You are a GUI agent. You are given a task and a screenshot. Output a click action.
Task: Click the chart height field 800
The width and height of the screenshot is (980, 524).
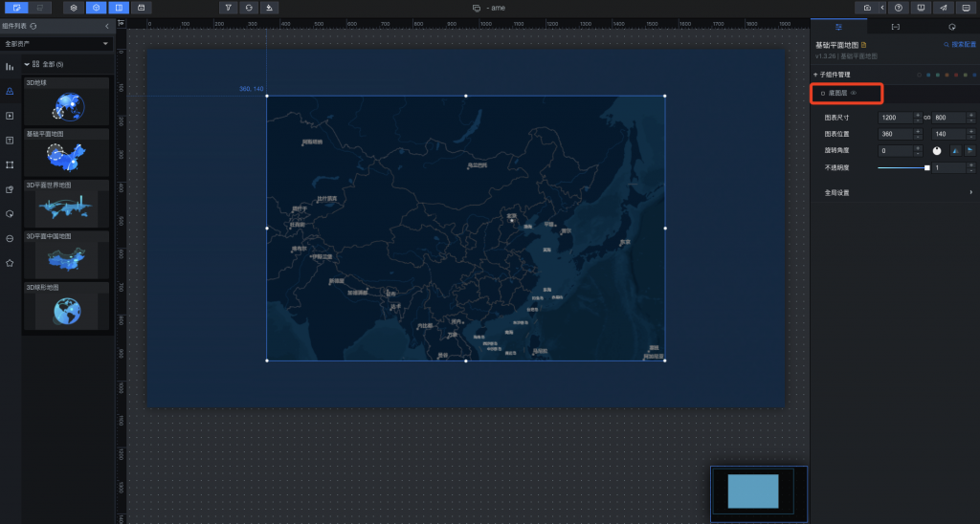(949, 118)
